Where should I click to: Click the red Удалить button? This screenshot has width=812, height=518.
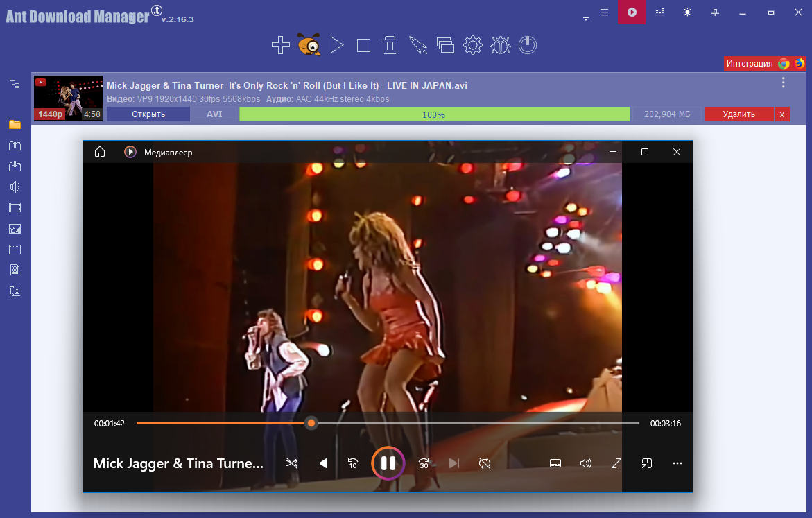[x=738, y=114]
